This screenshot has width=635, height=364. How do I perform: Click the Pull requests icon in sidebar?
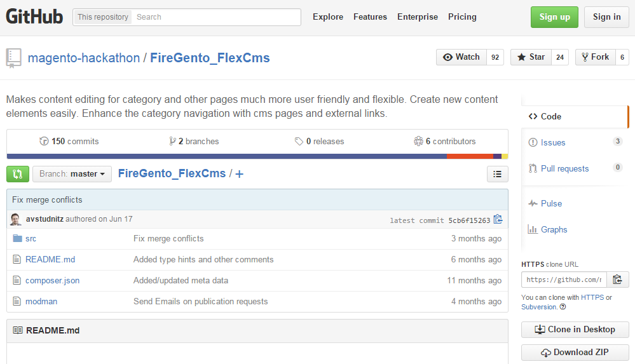coord(533,168)
